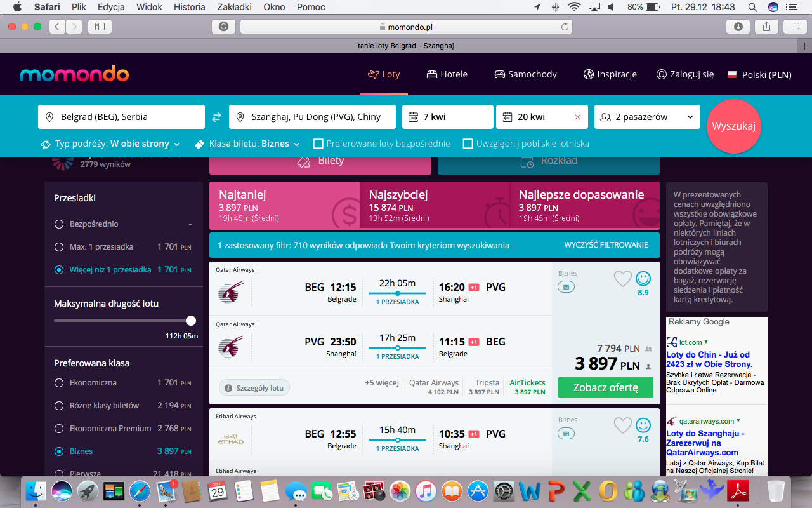Click the Wyszukaj search button
Viewport: 812px width, 508px height.
733,126
